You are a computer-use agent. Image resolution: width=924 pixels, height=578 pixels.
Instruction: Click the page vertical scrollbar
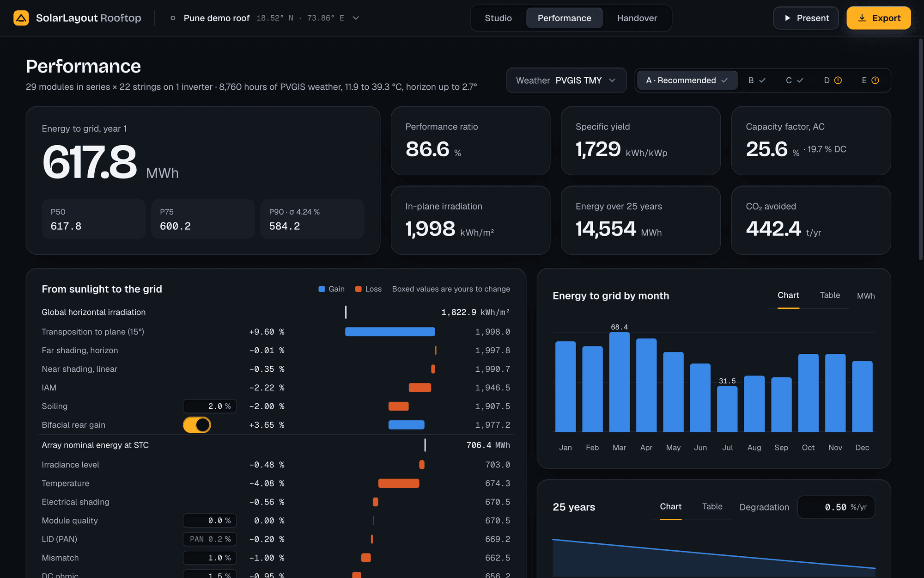(x=920, y=149)
